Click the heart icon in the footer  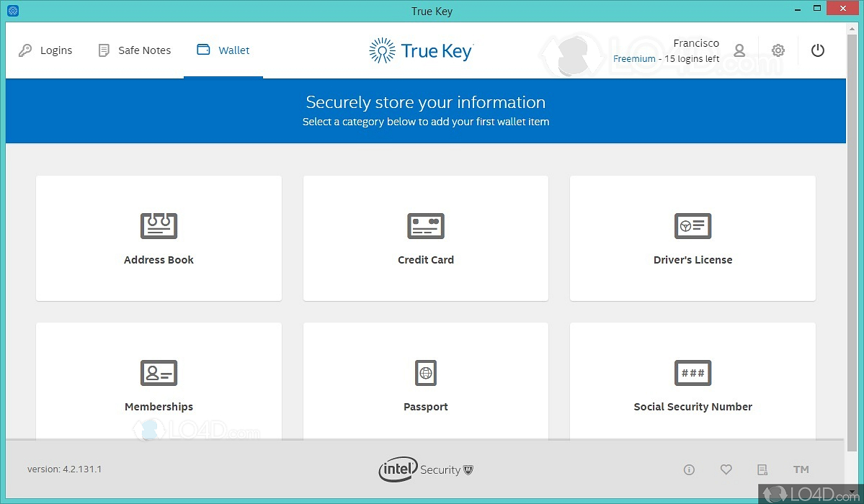pos(726,469)
